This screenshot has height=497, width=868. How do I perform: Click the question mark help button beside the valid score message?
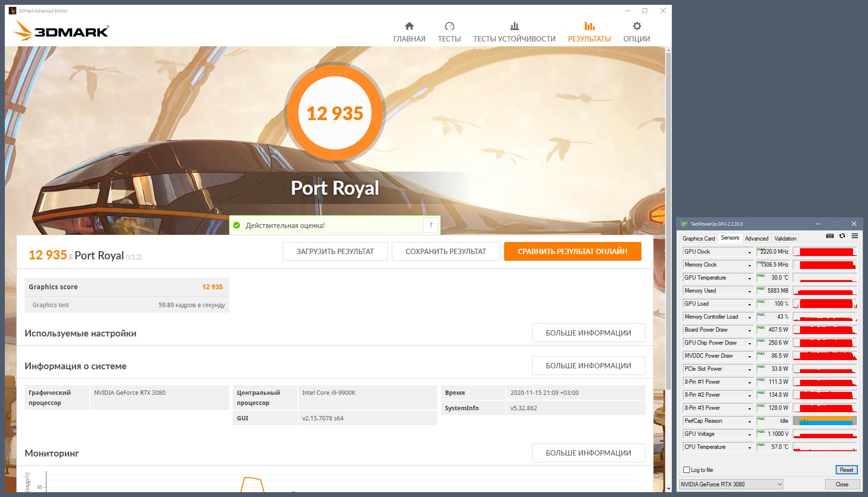[431, 225]
